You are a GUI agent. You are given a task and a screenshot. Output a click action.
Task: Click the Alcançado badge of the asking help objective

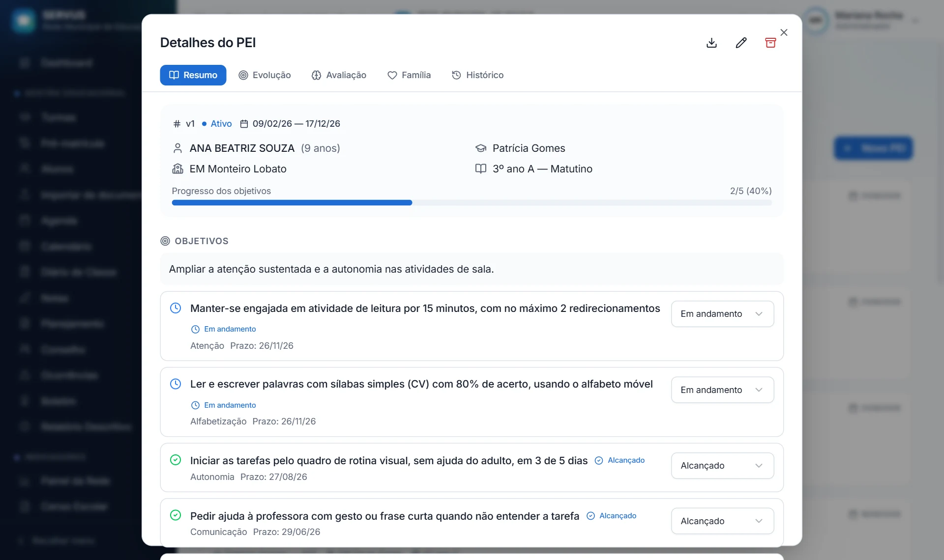pos(612,516)
